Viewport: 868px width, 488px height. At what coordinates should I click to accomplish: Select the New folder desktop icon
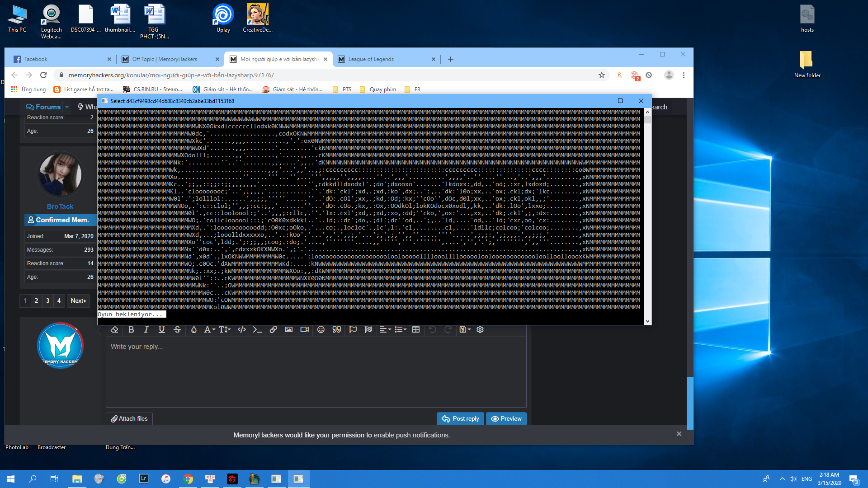click(807, 64)
